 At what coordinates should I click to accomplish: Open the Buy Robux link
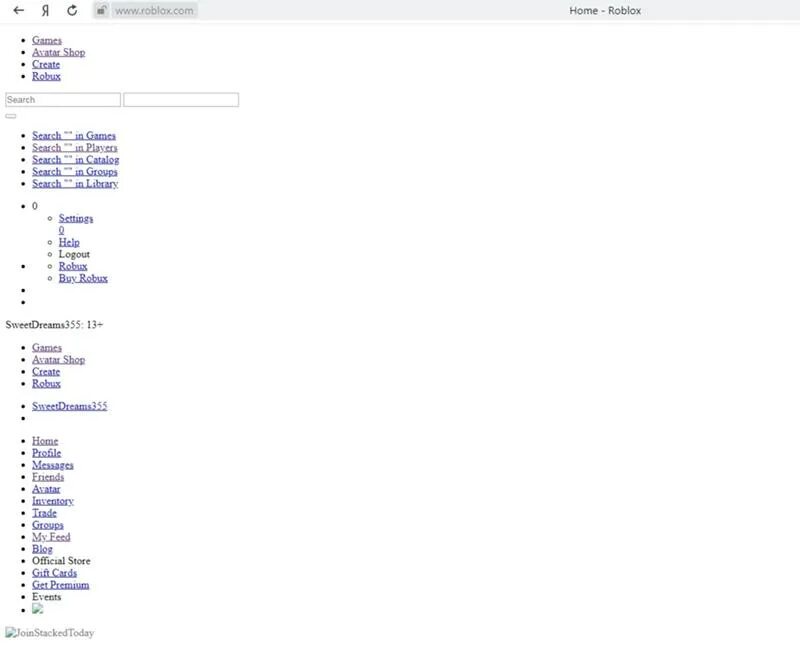click(83, 278)
